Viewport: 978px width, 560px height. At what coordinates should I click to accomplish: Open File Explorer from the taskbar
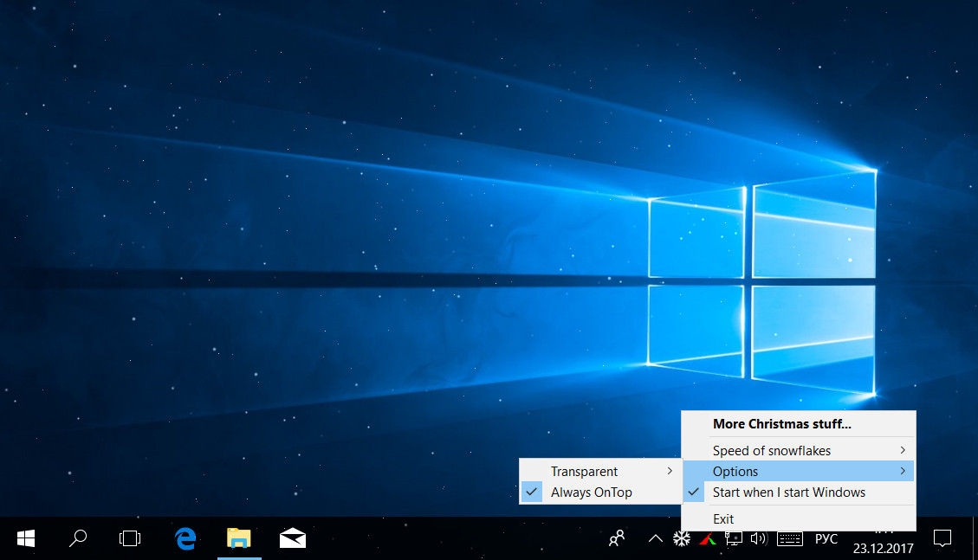tap(239, 538)
